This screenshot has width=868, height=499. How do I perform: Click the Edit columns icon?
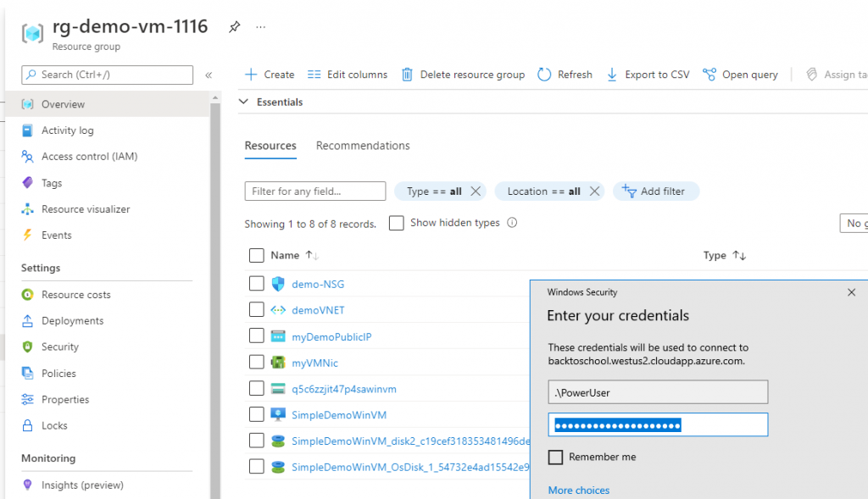point(314,75)
